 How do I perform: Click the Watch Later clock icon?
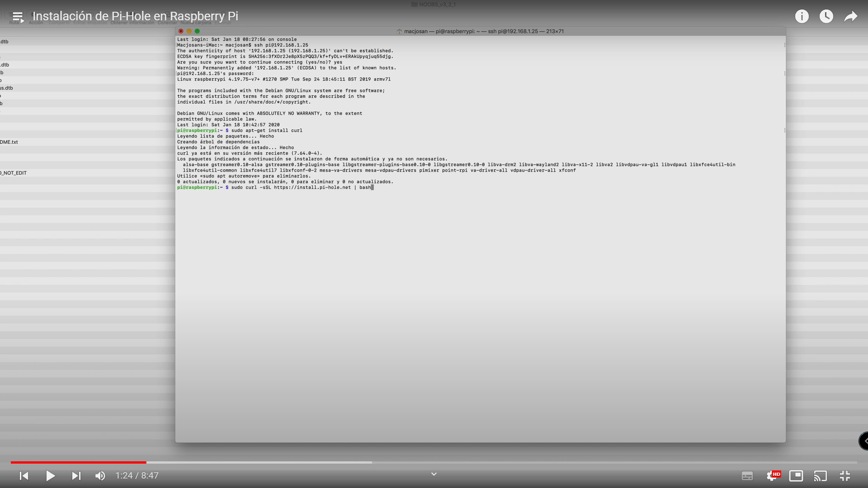(826, 17)
